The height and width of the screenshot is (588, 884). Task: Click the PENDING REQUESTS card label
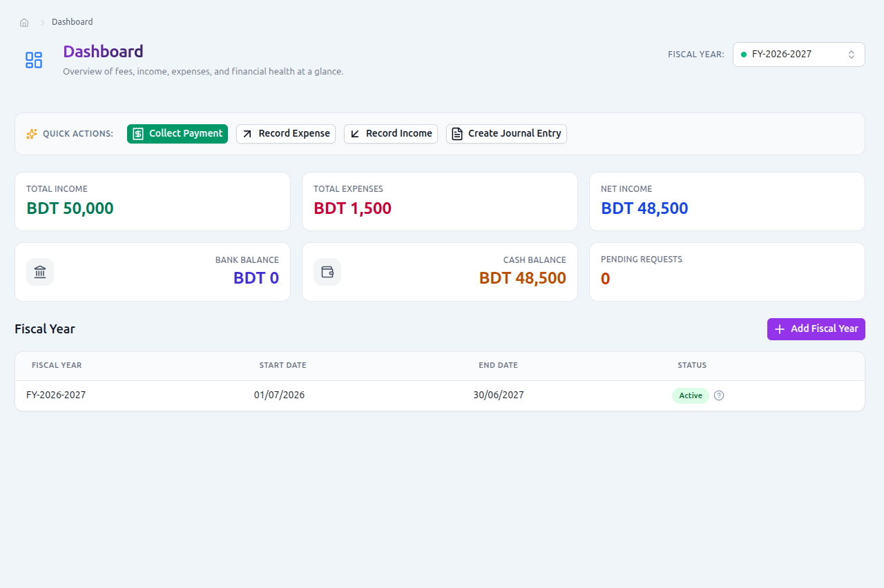pyautogui.click(x=642, y=259)
